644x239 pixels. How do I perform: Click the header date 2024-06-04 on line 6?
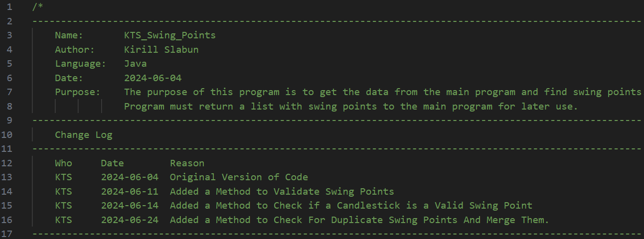(153, 78)
